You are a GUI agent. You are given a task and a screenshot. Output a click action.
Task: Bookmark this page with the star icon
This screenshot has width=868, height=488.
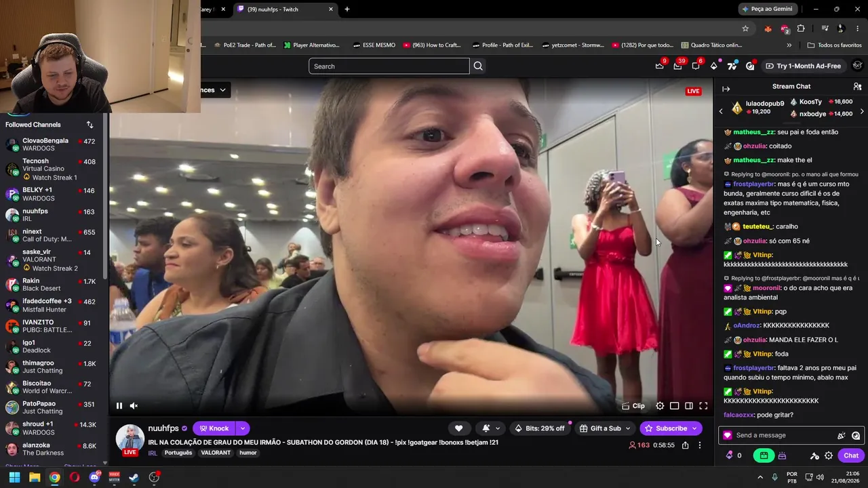[745, 28]
